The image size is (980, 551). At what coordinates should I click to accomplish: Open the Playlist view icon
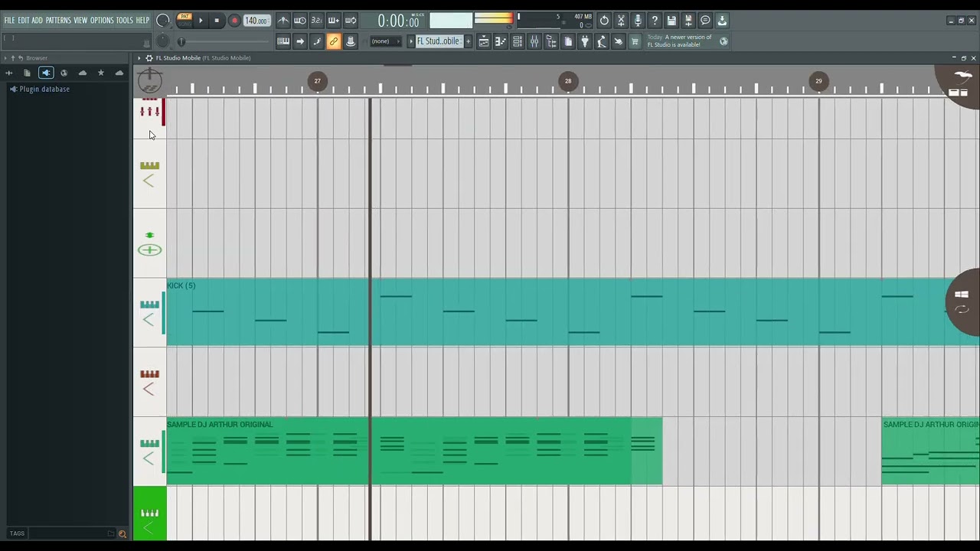click(484, 41)
